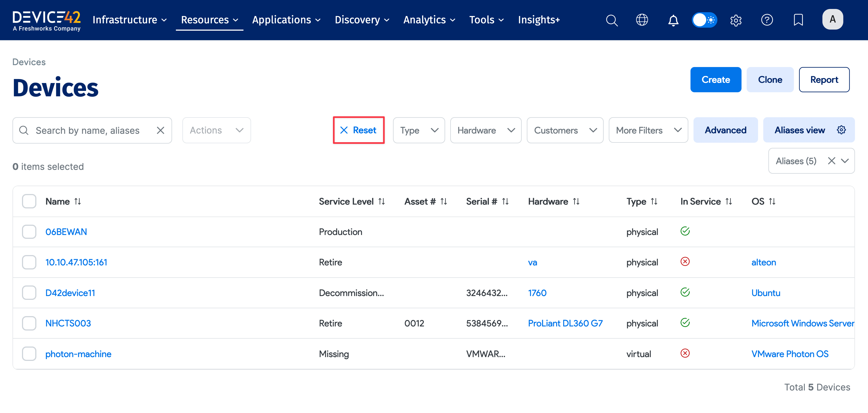Screen dimensions: 868x413
Task: Open the settings gear in navbar
Action: pos(736,20)
